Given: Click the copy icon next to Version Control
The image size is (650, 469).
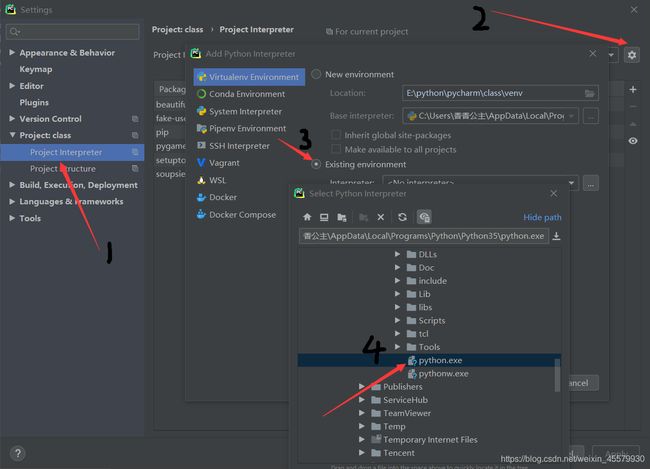Looking at the screenshot, I should coord(135,119).
